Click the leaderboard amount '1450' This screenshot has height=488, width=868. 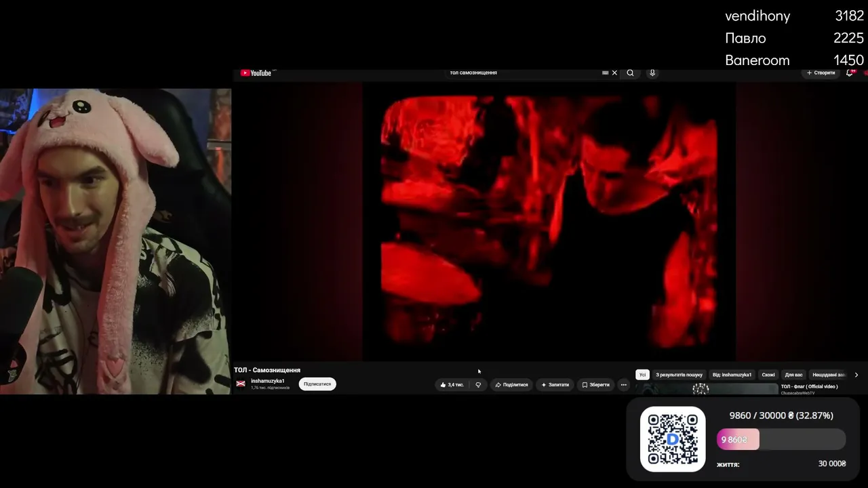[x=849, y=60]
